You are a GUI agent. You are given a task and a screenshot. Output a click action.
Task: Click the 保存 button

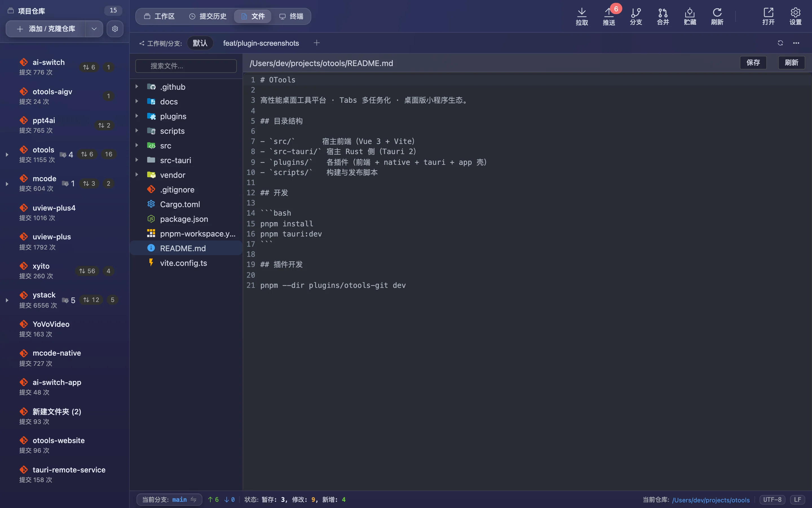(x=753, y=62)
